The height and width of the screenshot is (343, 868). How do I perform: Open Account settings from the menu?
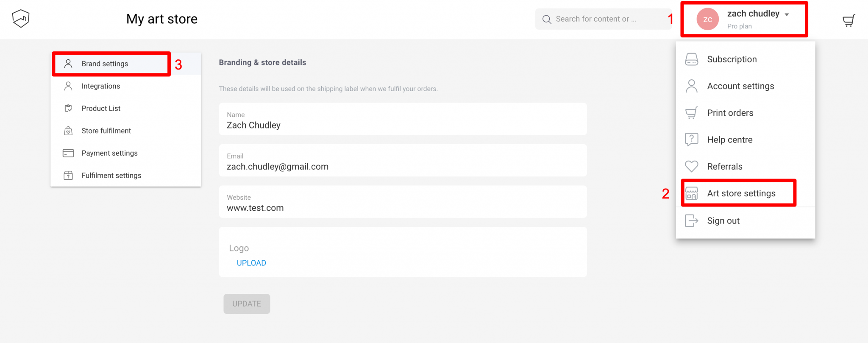tap(740, 86)
